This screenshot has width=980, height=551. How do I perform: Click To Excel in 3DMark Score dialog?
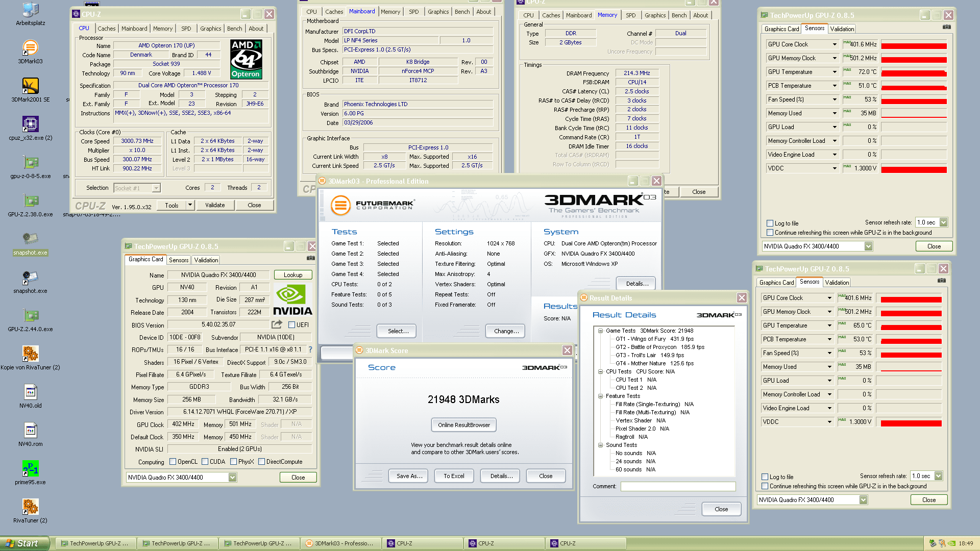click(x=454, y=476)
